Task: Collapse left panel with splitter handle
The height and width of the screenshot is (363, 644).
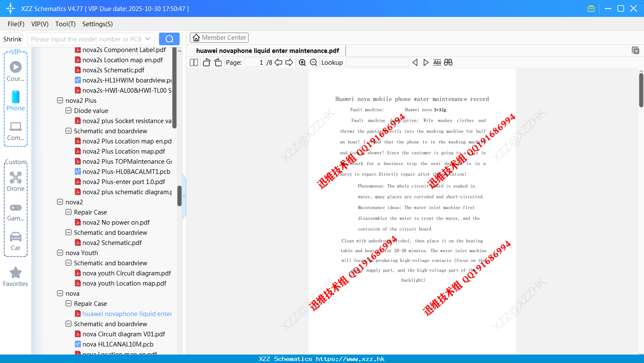Action: [x=184, y=196]
